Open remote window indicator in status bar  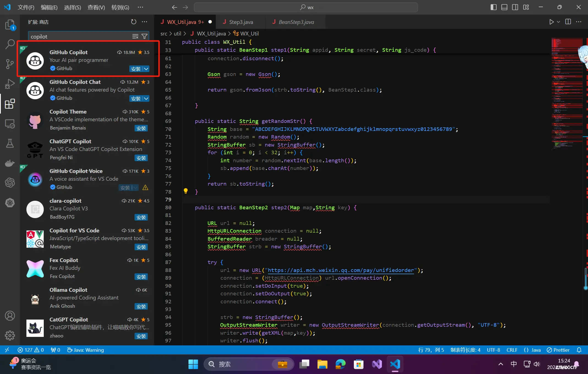click(x=7, y=350)
